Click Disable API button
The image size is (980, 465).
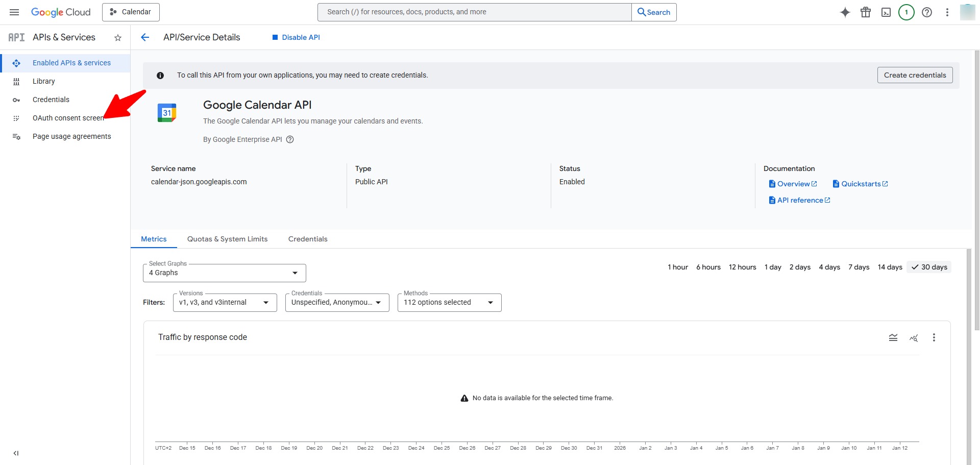(296, 37)
